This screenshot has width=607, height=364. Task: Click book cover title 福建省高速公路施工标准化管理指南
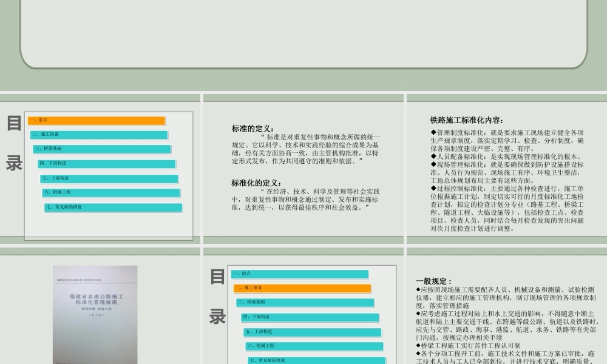tap(97, 300)
